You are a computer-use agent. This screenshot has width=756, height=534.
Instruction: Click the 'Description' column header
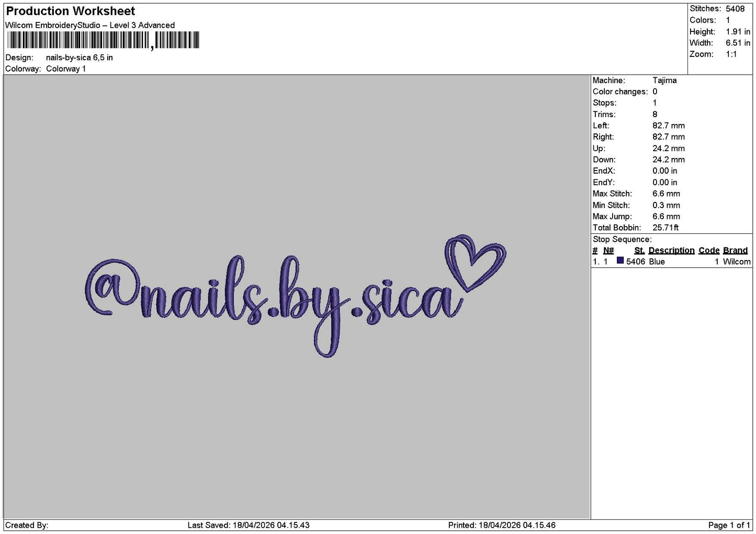click(x=671, y=251)
